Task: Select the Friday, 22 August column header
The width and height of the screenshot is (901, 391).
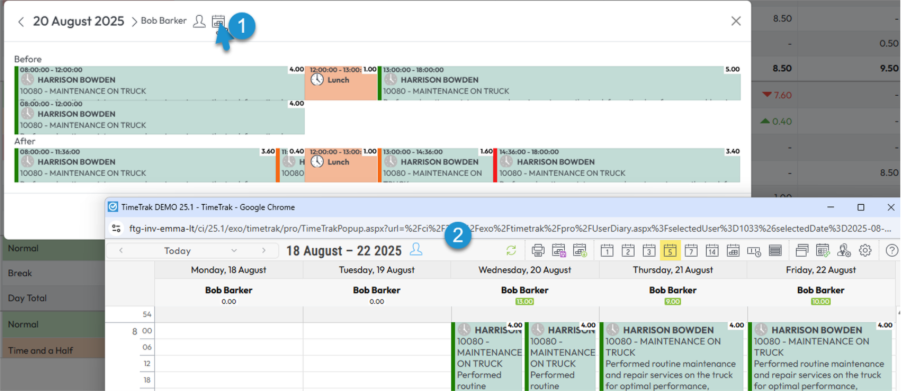Action: pyautogui.click(x=820, y=270)
